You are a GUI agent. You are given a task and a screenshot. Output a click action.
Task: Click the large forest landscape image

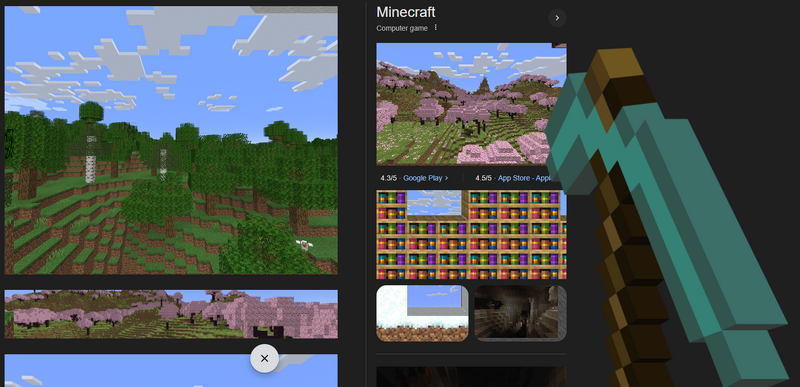(x=171, y=140)
